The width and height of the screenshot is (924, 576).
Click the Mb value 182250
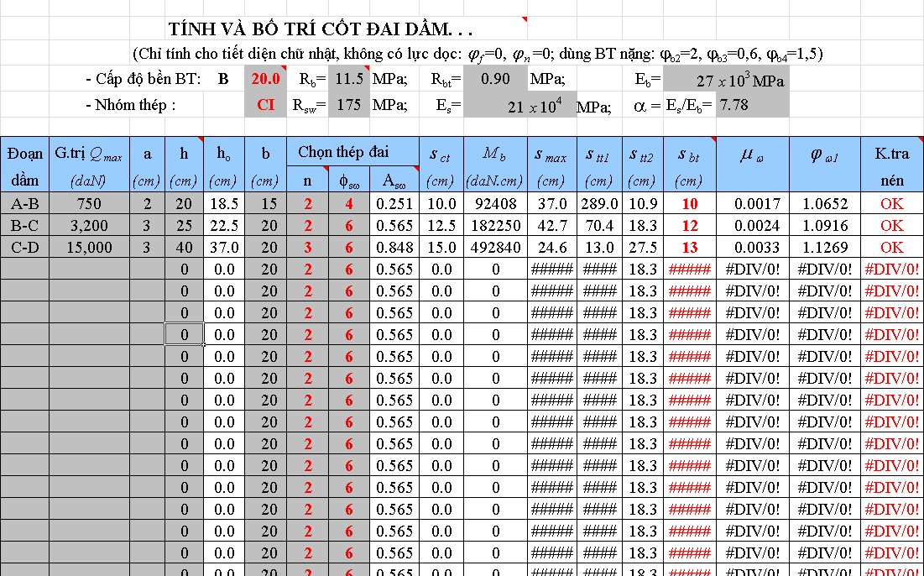(495, 225)
